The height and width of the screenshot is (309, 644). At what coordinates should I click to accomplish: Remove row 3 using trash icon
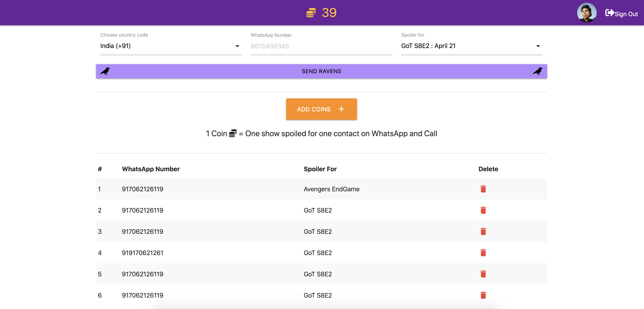tap(483, 231)
